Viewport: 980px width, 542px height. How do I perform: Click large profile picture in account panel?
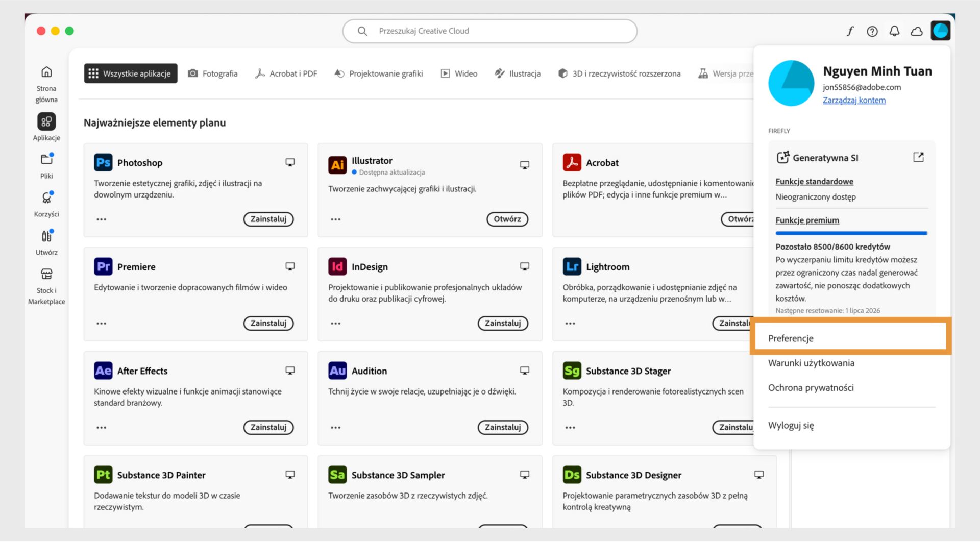[x=791, y=83]
